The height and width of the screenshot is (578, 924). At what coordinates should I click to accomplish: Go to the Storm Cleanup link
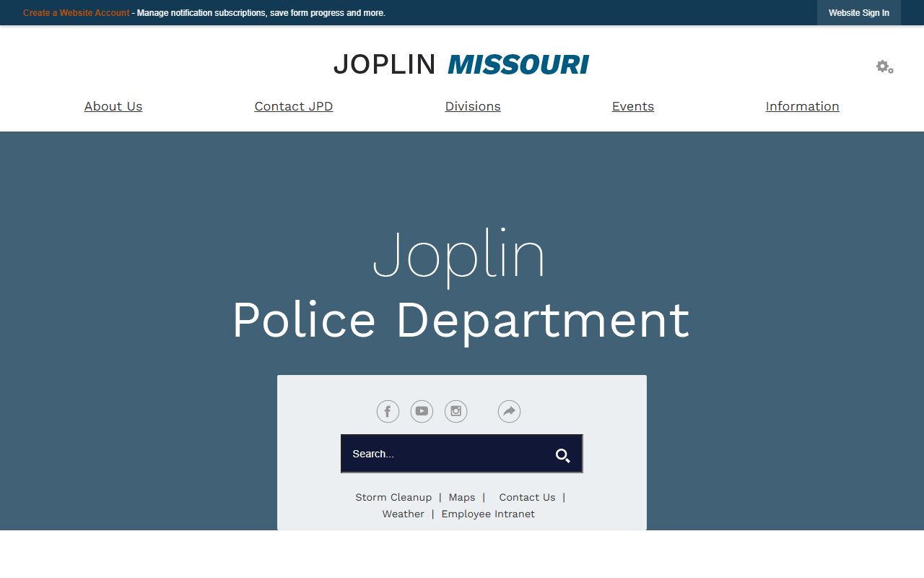pos(393,497)
